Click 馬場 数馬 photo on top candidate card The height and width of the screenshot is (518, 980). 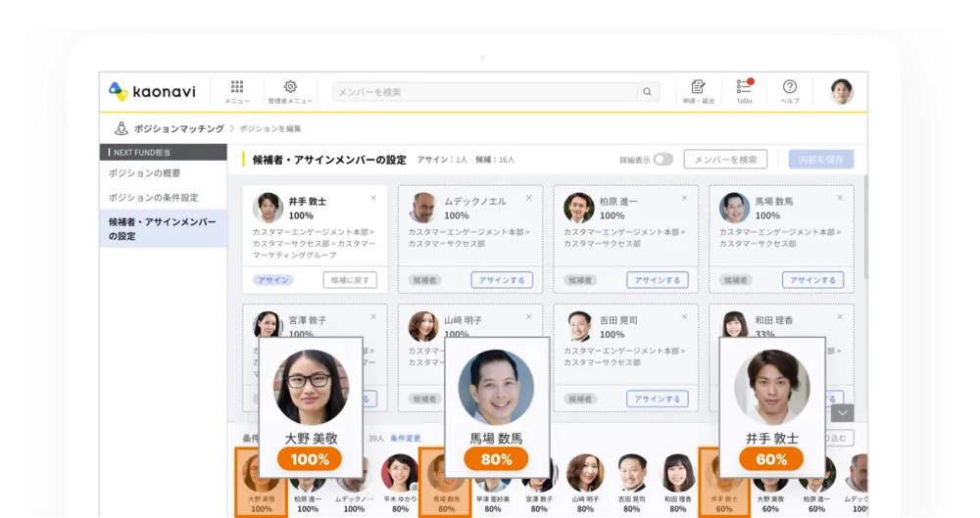(734, 208)
